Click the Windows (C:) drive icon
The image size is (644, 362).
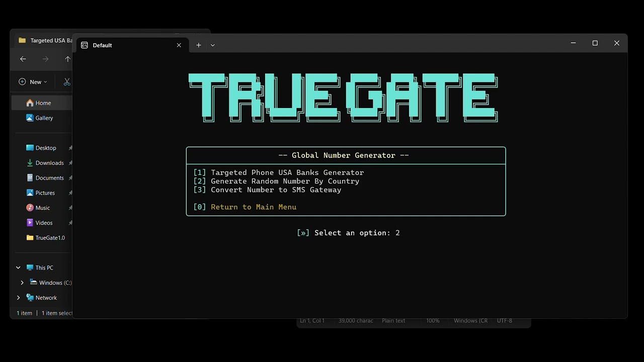pyautogui.click(x=33, y=283)
